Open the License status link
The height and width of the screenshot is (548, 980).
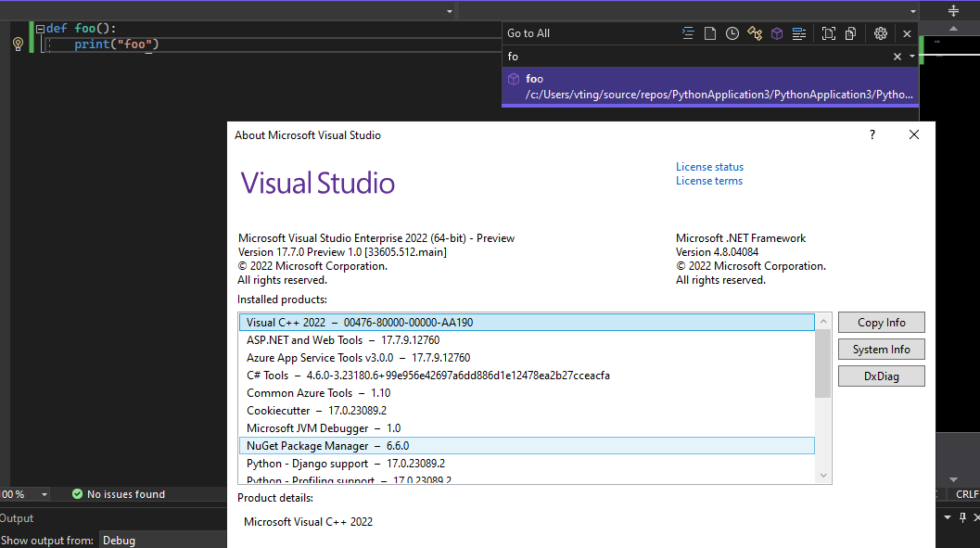[x=709, y=167]
